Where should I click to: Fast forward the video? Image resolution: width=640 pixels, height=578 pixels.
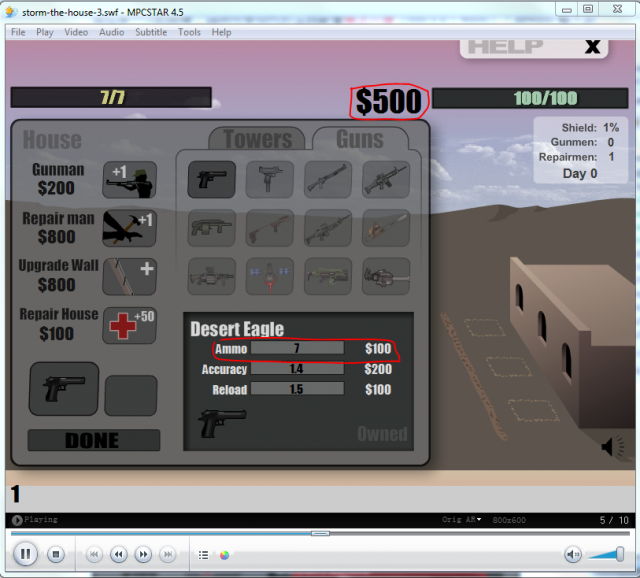[x=143, y=554]
